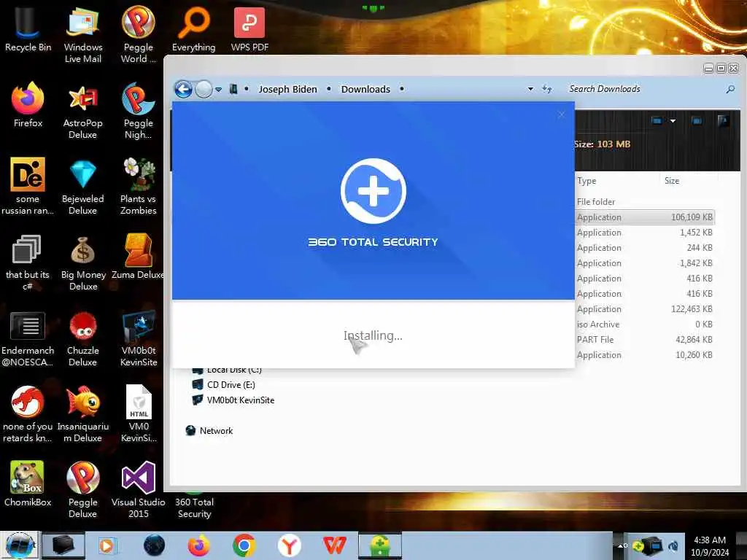Select the iso Archive 0 KB row

point(645,324)
